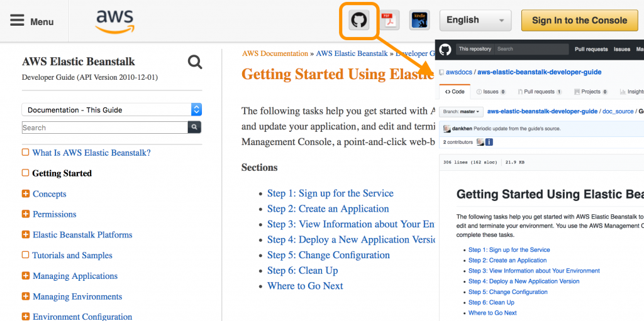Screen dimensions: 644x321
Task: Open Tutorials and Samples in sidebar
Action: (x=72, y=255)
